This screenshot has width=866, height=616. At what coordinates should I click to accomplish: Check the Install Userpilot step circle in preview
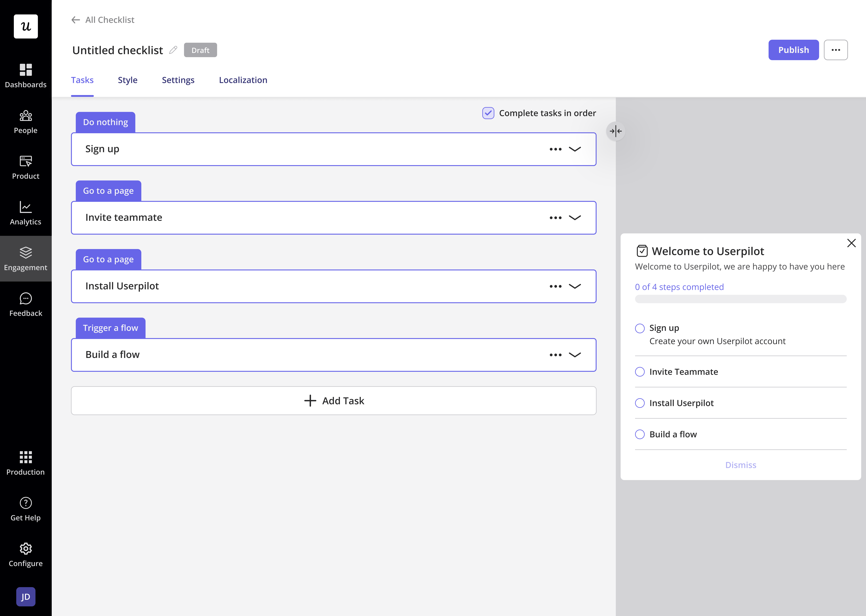(640, 403)
